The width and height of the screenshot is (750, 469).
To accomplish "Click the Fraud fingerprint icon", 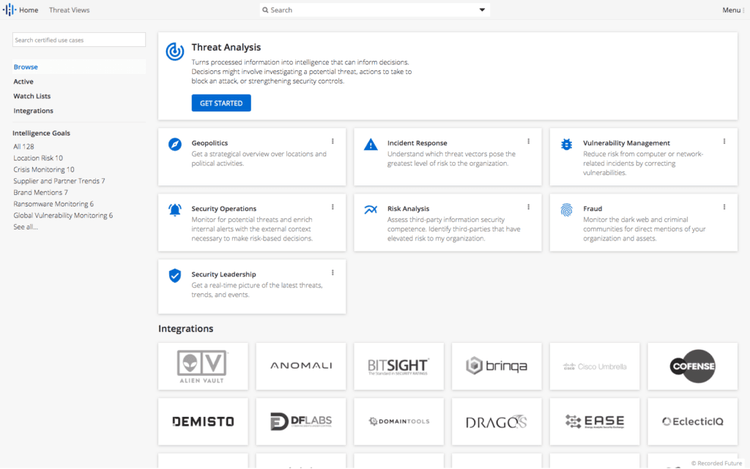I will pyautogui.click(x=566, y=210).
